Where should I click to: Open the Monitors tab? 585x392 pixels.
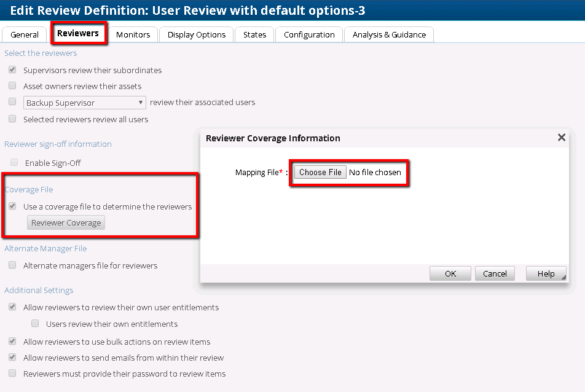pos(133,35)
